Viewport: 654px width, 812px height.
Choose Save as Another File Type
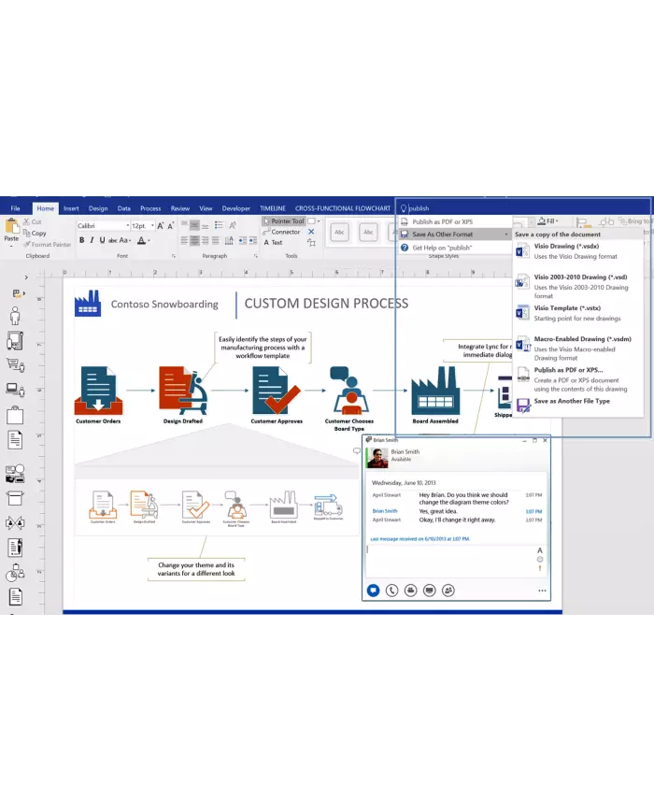(x=578, y=403)
